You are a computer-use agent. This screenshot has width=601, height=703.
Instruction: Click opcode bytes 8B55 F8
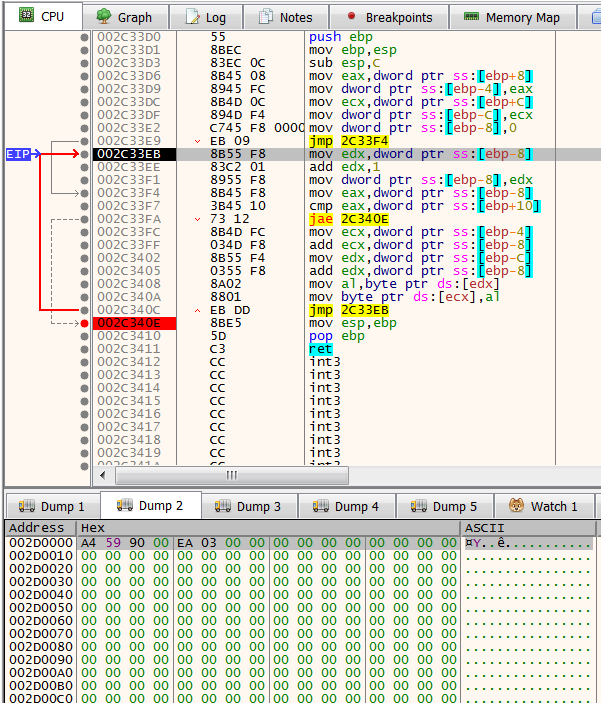coord(238,154)
